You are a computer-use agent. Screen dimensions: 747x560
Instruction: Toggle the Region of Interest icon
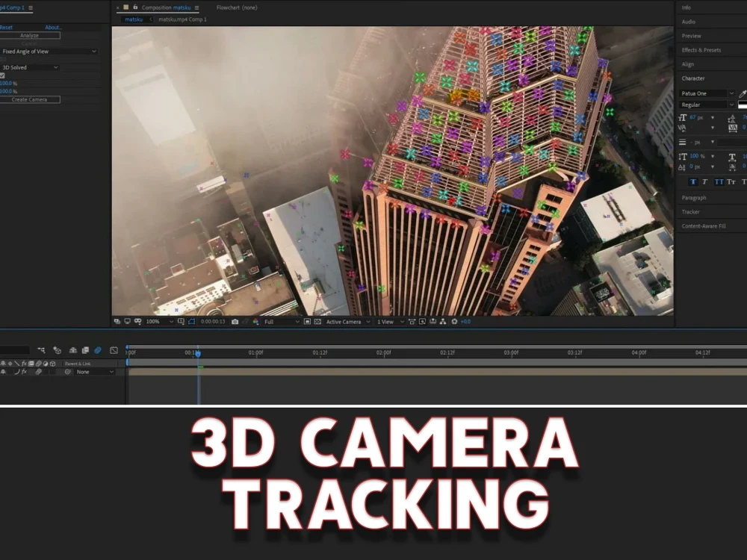click(x=307, y=322)
